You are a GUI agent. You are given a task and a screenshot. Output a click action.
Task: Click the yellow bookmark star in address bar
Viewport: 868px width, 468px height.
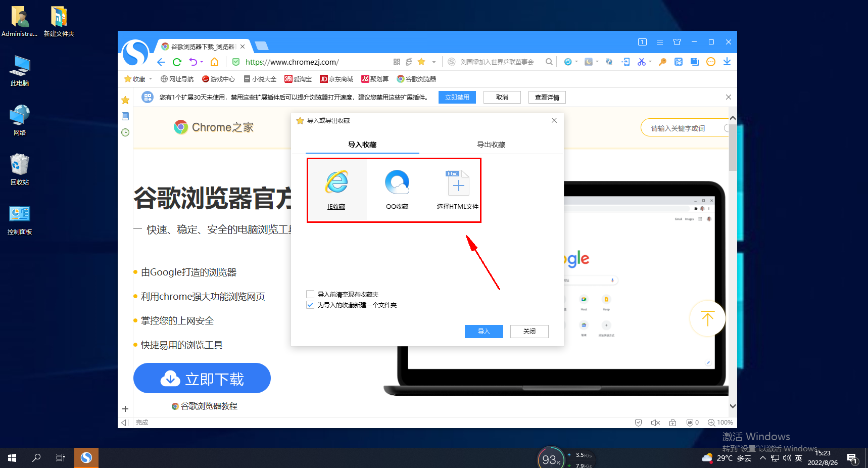coord(421,62)
